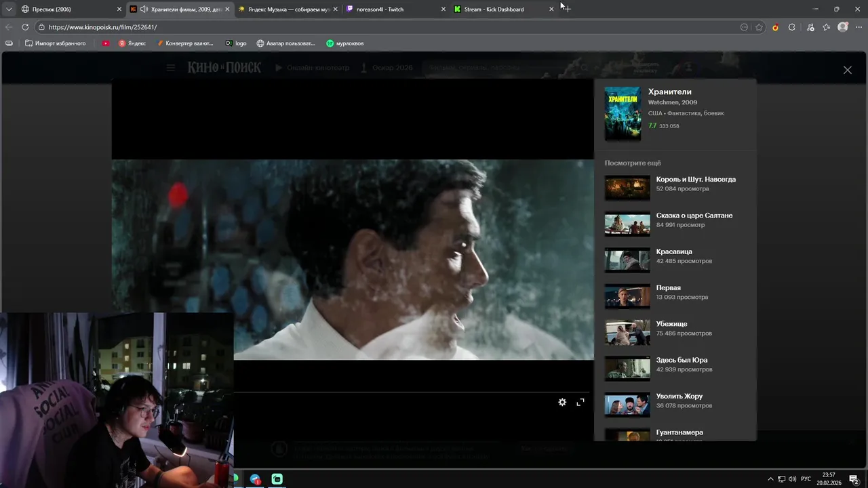Open the Favorites list icon
Viewport: 868px width, 488px height.
coord(826,27)
